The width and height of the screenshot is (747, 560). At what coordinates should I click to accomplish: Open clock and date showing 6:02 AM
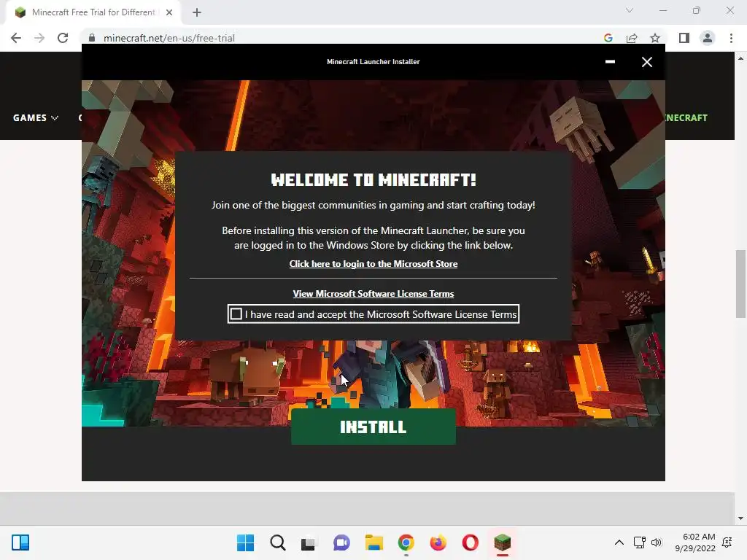[x=695, y=542]
